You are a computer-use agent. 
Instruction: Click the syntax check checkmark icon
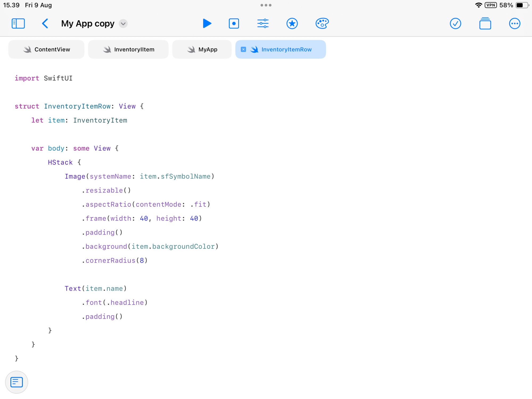455,23
